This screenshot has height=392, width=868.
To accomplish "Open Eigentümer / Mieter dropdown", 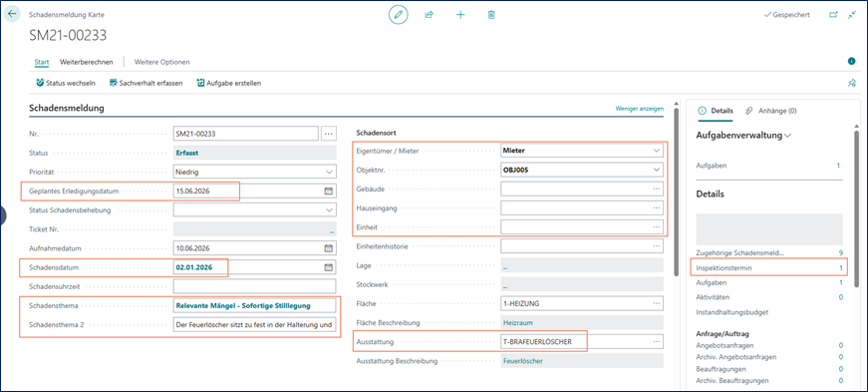I will 657,151.
